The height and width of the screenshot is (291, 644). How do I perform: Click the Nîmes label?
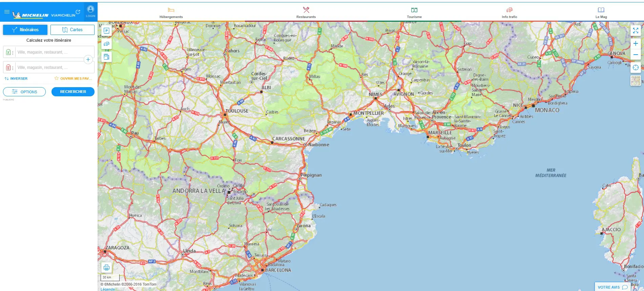click(375, 94)
